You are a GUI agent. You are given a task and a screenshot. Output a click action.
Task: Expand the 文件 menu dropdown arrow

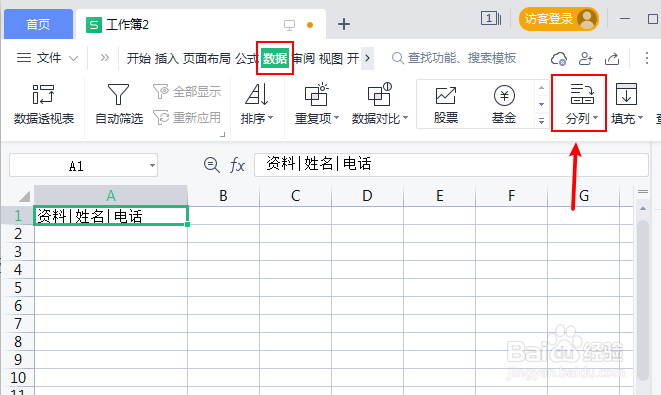click(73, 58)
